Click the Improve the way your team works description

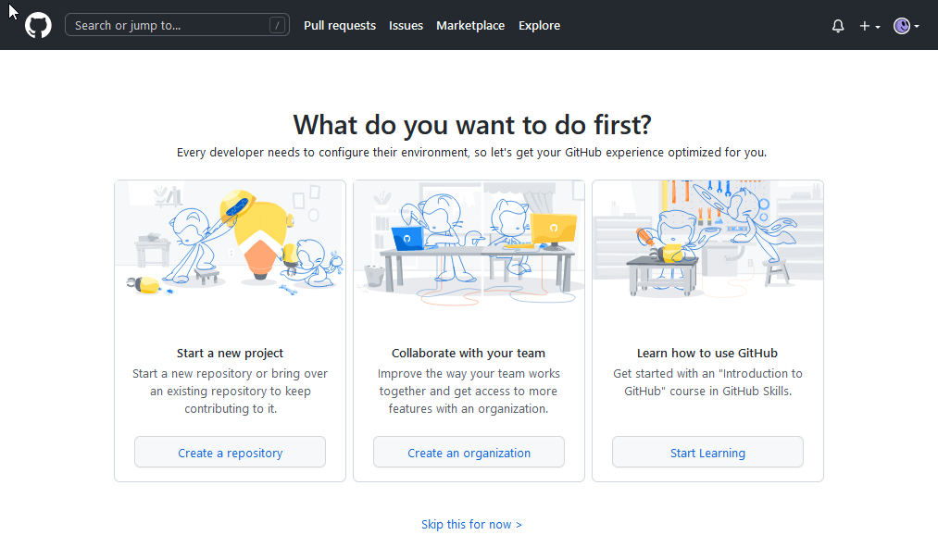(469, 392)
